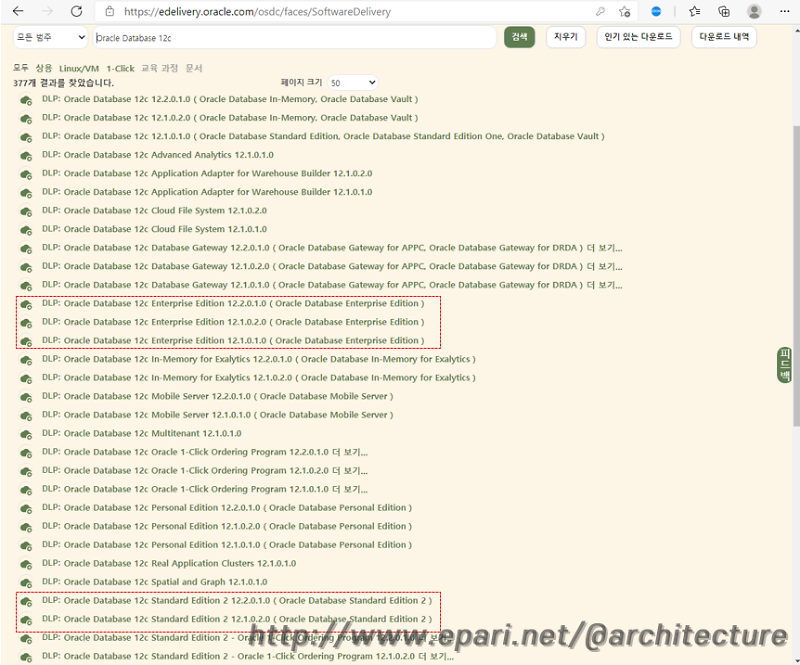800x665 pixels.
Task: Open the 피드백 feedback side tab
Action: coord(784,364)
